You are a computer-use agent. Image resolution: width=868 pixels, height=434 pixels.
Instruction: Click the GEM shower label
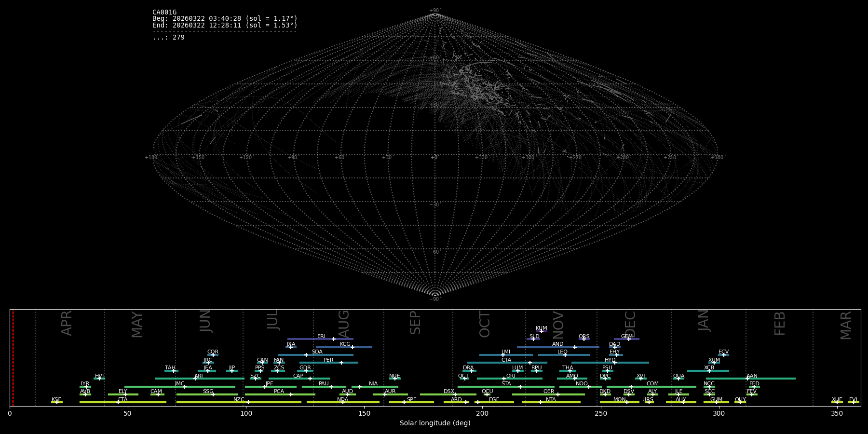[627, 337]
